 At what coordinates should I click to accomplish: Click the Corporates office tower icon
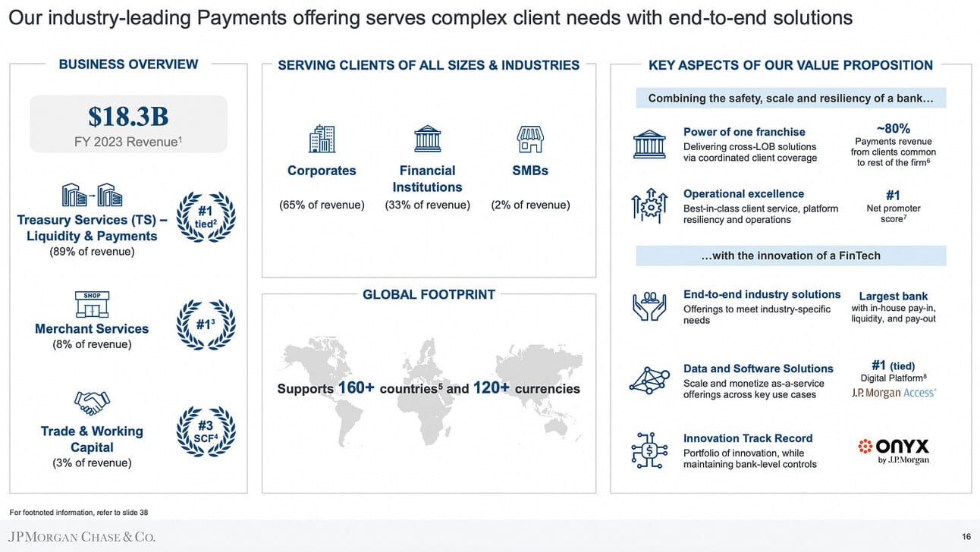pyautogui.click(x=322, y=140)
